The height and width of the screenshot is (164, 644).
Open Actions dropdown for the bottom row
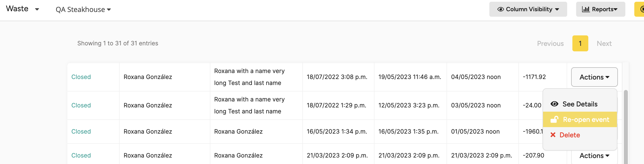click(594, 156)
